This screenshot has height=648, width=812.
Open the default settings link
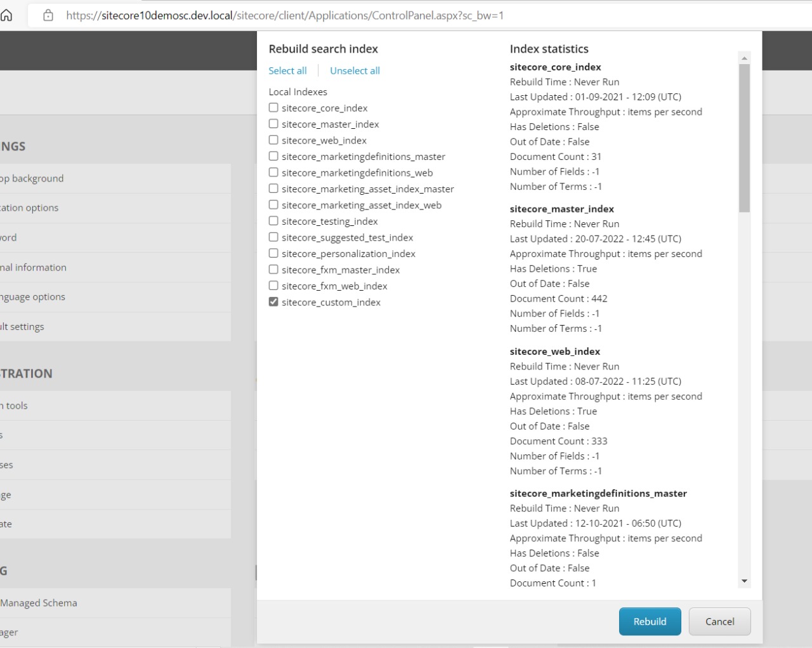[22, 326]
